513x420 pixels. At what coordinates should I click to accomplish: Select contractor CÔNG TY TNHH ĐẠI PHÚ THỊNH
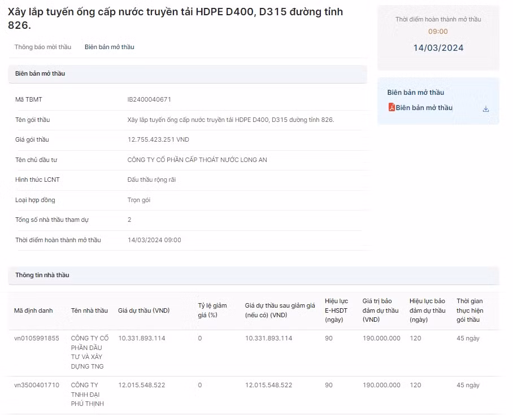point(88,394)
